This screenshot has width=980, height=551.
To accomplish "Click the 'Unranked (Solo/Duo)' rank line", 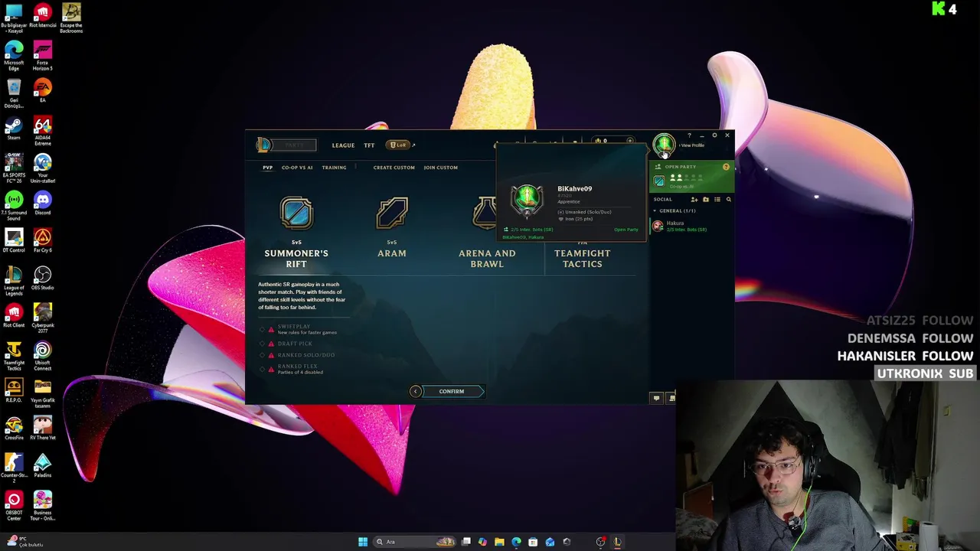I will pos(584,212).
